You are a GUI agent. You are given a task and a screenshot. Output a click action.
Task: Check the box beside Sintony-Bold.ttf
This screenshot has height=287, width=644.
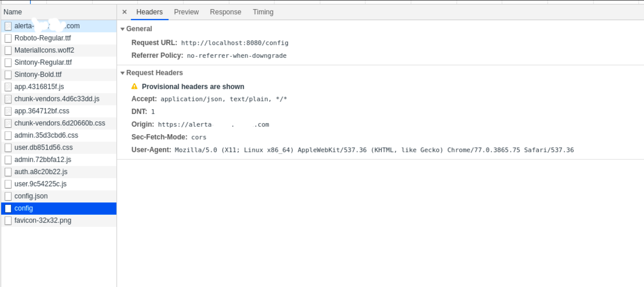(x=8, y=74)
